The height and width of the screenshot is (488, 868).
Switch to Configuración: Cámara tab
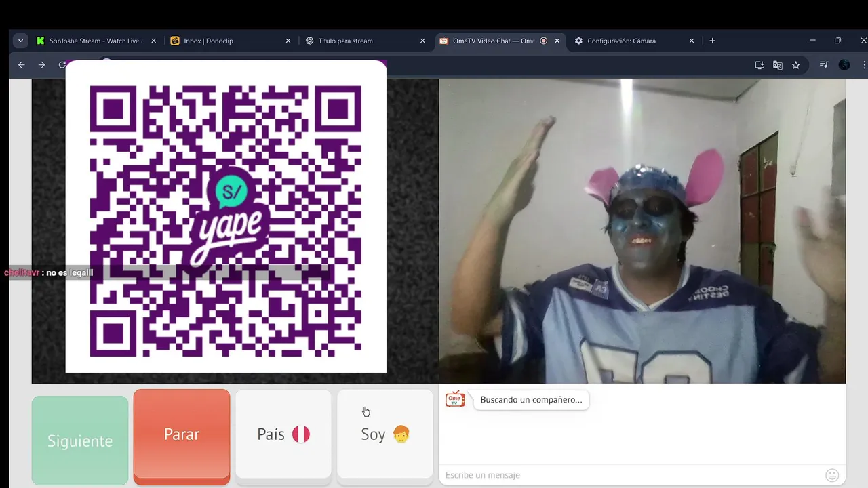pyautogui.click(x=634, y=41)
